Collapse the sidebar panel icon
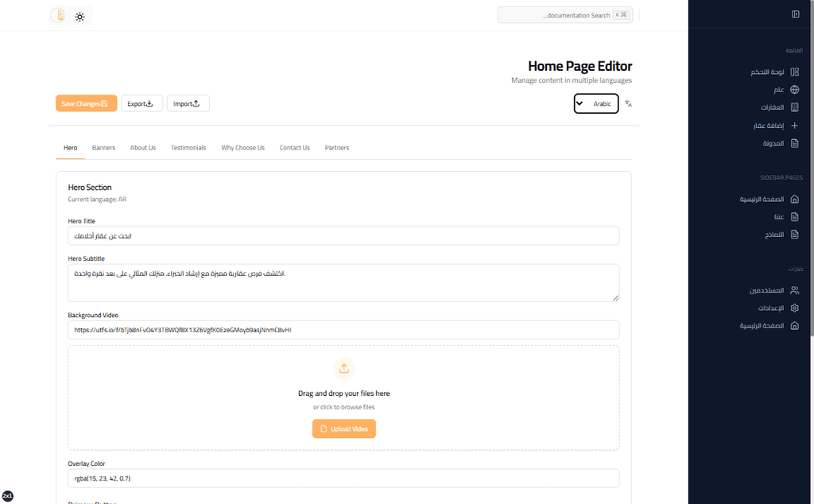814x504 pixels. tap(795, 14)
